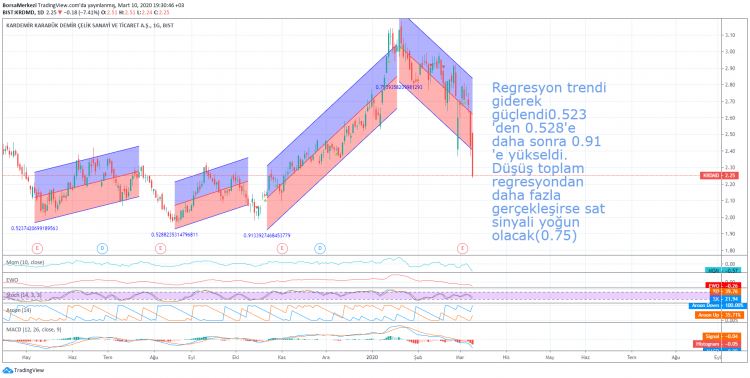Click the Şub label on the time axis
This screenshot has height=378, width=750.
tap(419, 357)
